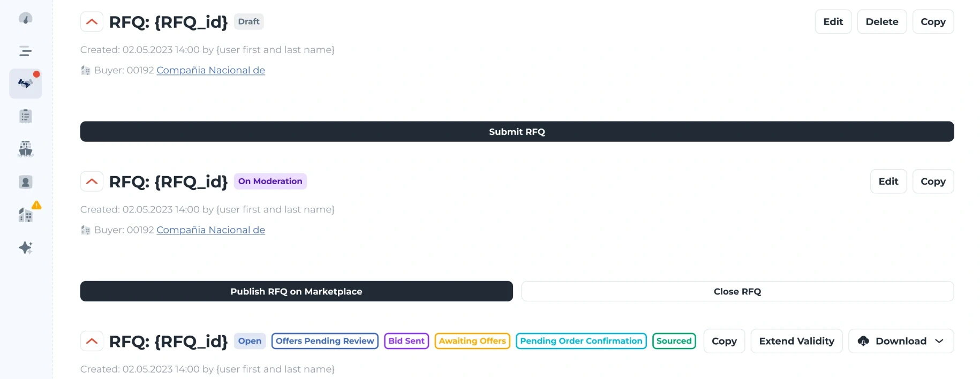
Task: Click the On Moderation RFQ title heading
Action: (x=168, y=181)
